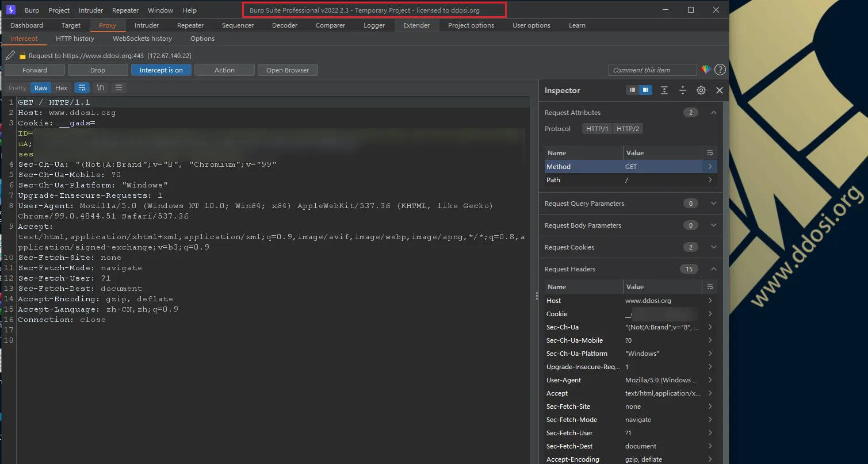Open the Sec-Fetch-Dest header row chevron

710,446
